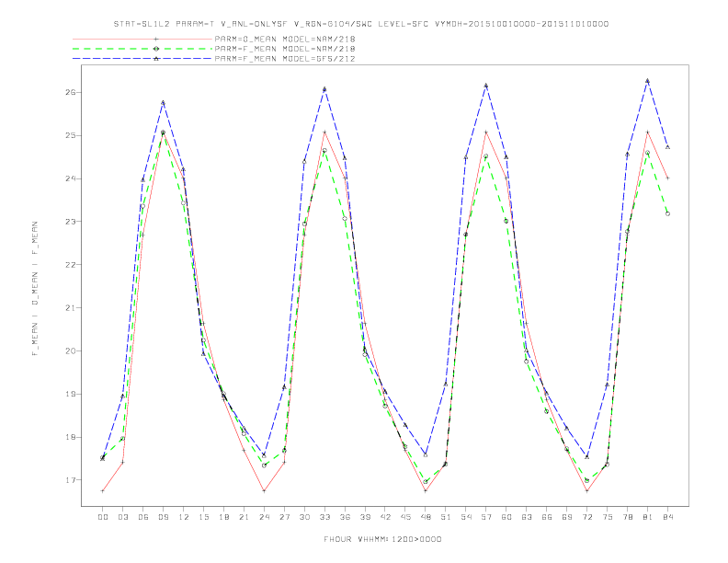Click x-axis forecast hour label 51

(446, 517)
